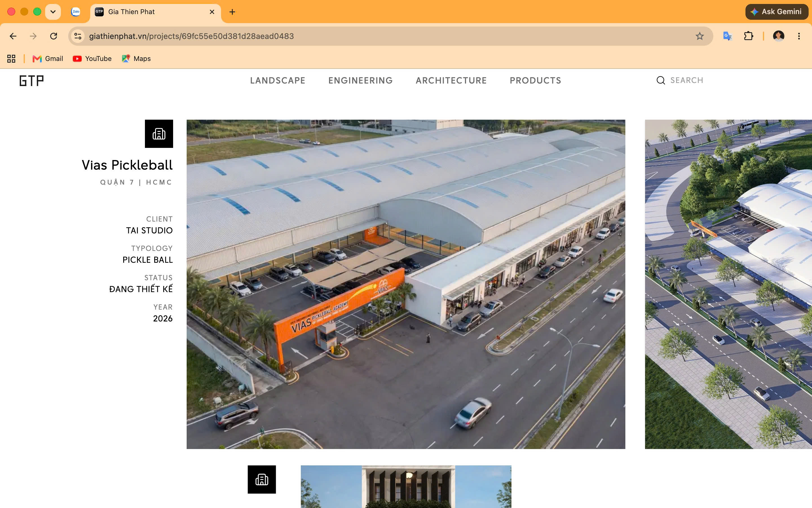
Task: Click the PICKLE BALL typology value
Action: pyautogui.click(x=148, y=260)
